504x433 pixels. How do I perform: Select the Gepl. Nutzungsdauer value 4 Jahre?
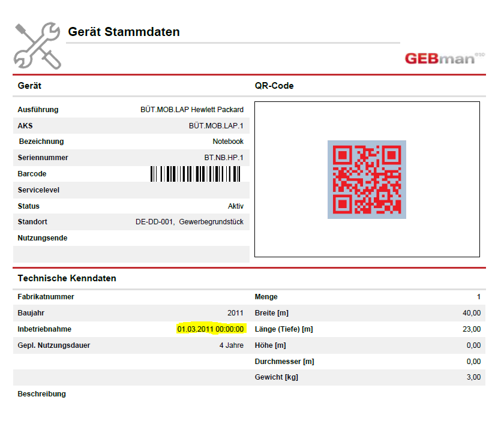[x=231, y=345]
